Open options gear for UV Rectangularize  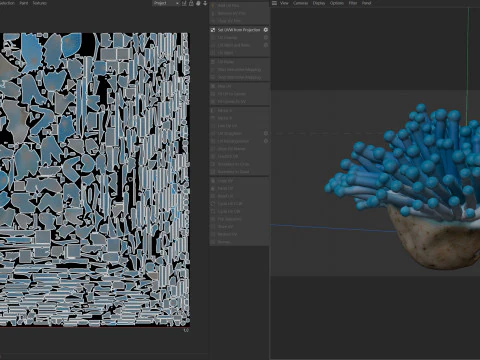click(x=266, y=141)
